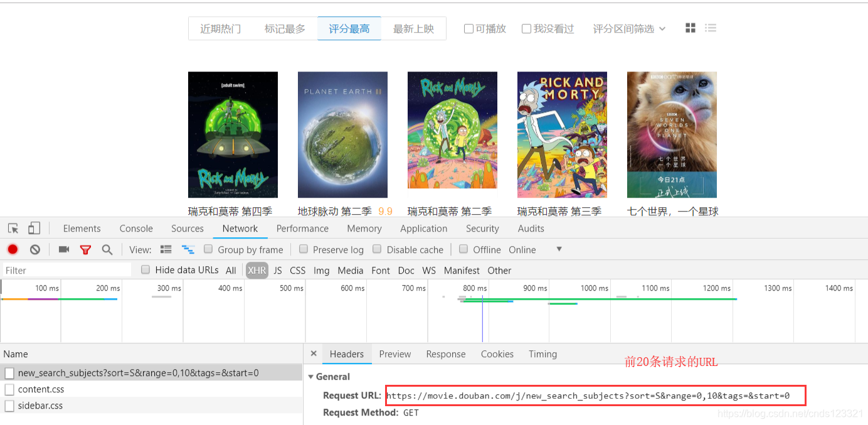The width and height of the screenshot is (868, 425).
Task: Open the Performance tab
Action: point(302,229)
